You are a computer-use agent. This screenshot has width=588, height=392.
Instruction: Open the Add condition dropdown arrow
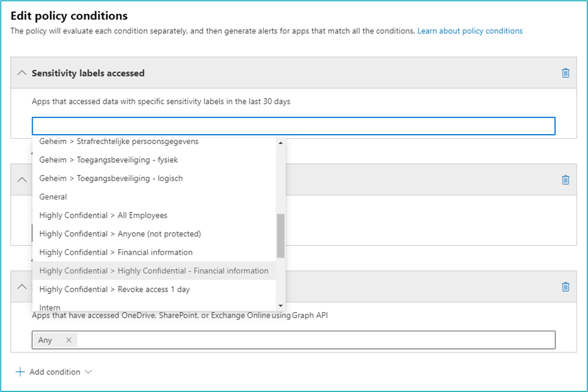click(x=89, y=372)
